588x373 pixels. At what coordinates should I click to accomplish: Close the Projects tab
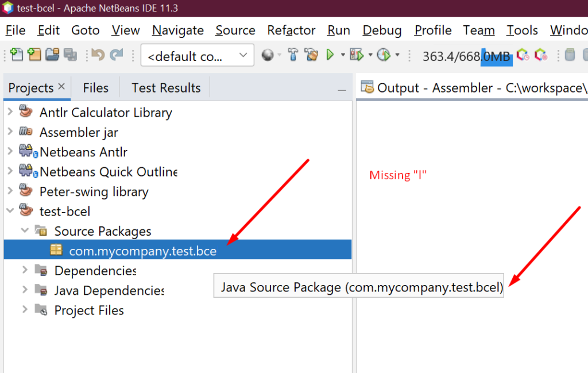[x=62, y=86]
